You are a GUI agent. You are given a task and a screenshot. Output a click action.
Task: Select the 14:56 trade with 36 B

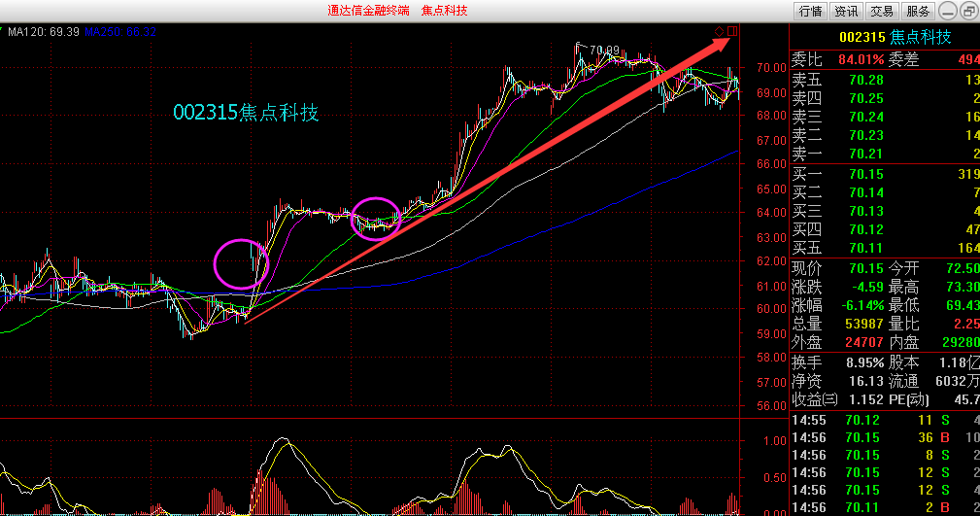coord(885,438)
